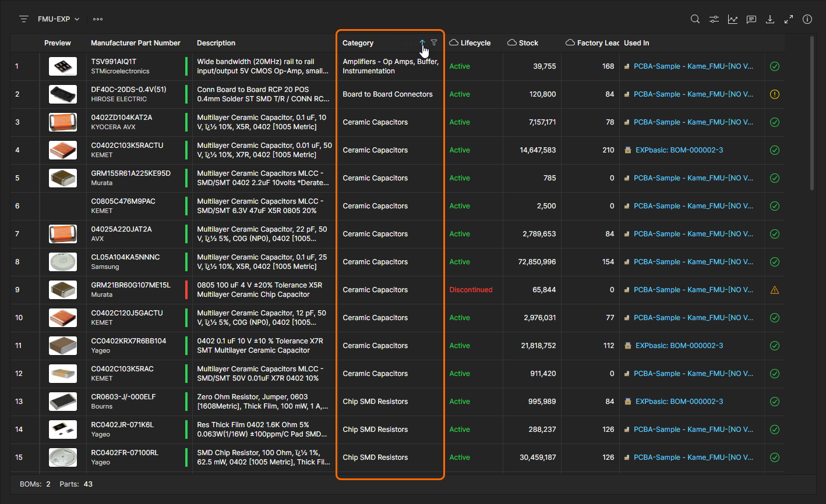Open the line chart analytics view
The width and height of the screenshot is (826, 504).
coord(732,19)
